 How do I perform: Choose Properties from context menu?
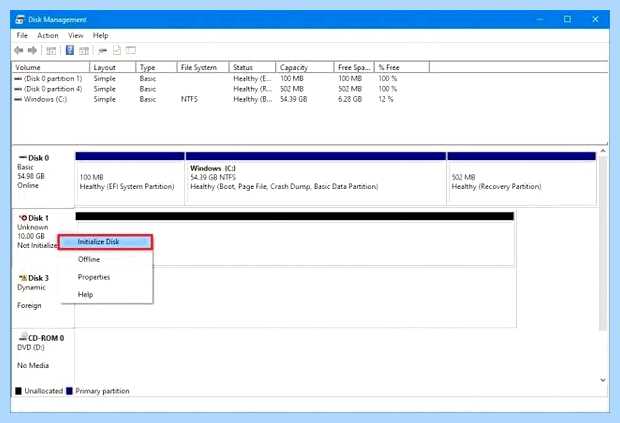[x=105, y=277]
